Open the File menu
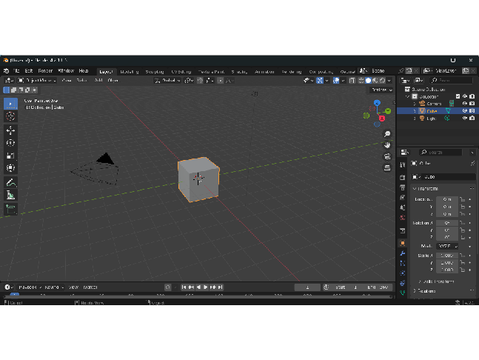Screen dimensions: 479x360 (16, 71)
